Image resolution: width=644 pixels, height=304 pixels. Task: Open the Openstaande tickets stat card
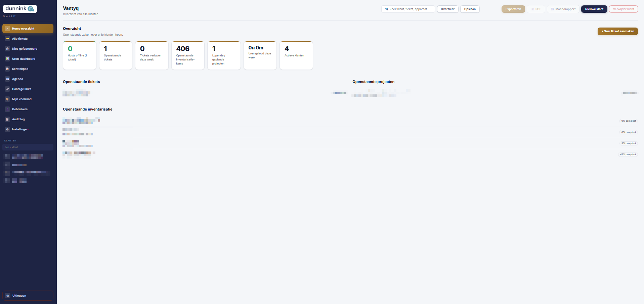click(116, 55)
